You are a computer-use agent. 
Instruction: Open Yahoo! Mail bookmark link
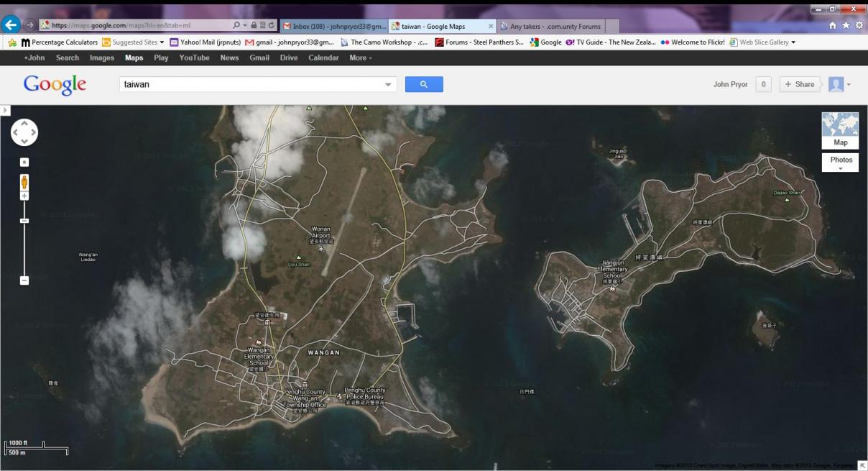(x=205, y=42)
